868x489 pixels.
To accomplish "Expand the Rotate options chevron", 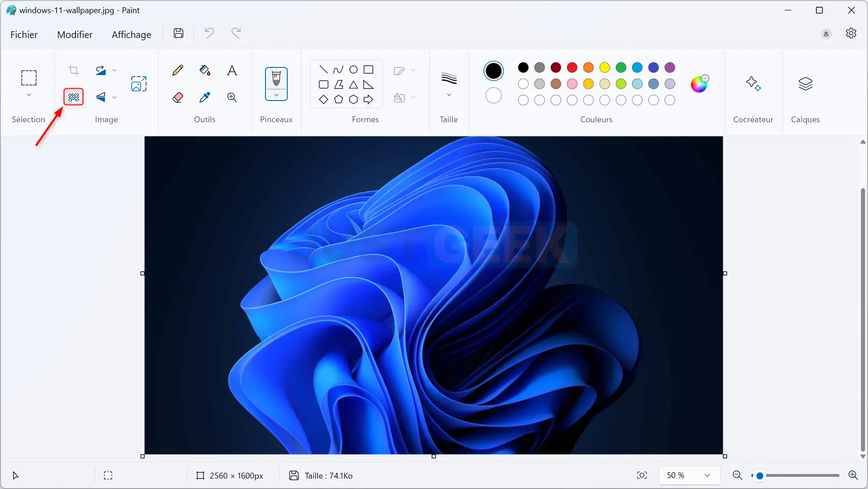I will click(114, 70).
